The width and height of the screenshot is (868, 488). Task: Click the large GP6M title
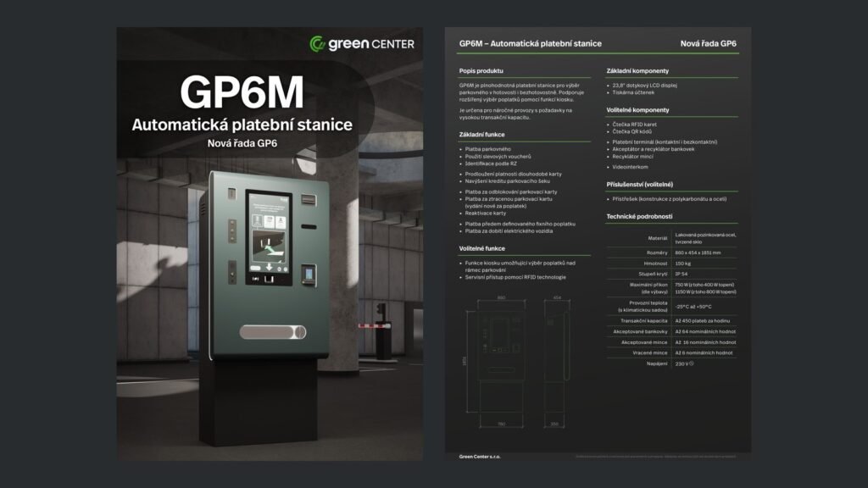(242, 91)
